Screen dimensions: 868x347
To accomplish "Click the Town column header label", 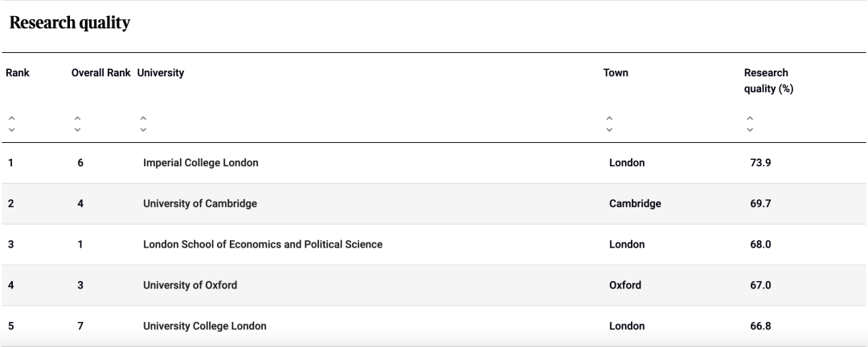I will tap(616, 72).
